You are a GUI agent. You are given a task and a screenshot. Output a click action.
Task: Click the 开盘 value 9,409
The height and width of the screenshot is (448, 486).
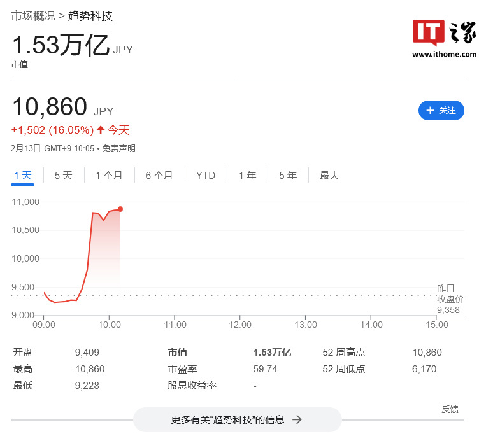pos(87,353)
